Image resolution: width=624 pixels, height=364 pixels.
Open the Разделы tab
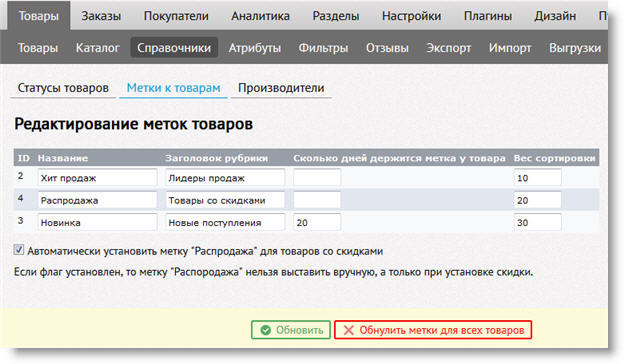[x=335, y=16]
